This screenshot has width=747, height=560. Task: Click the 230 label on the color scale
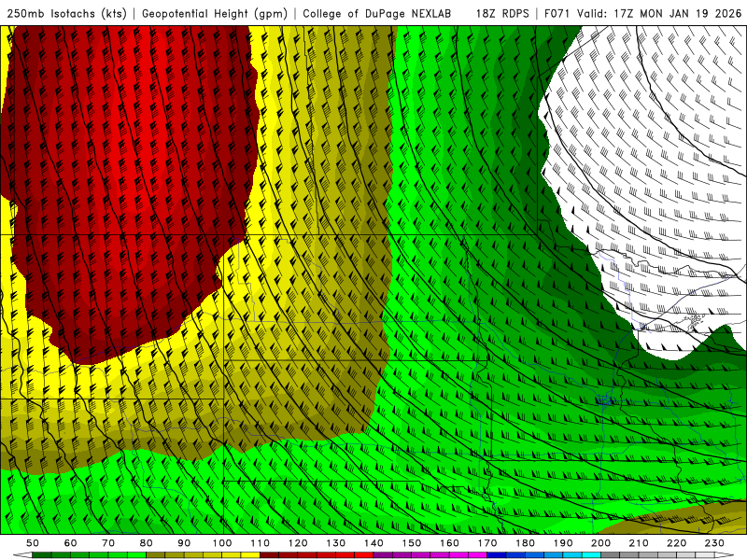click(714, 543)
